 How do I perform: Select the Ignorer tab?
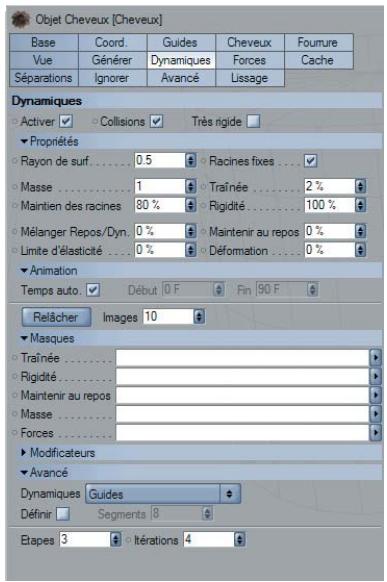click(112, 78)
